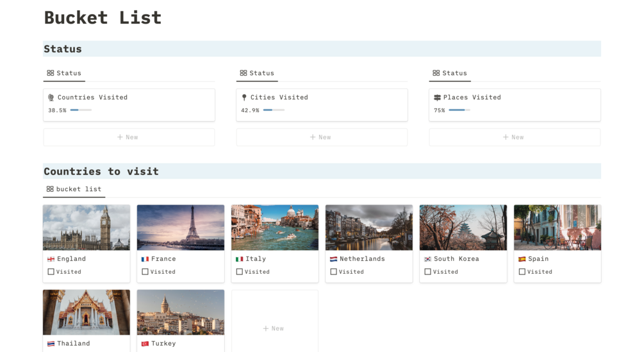Click the pin icon beside Cities Visited

244,97
